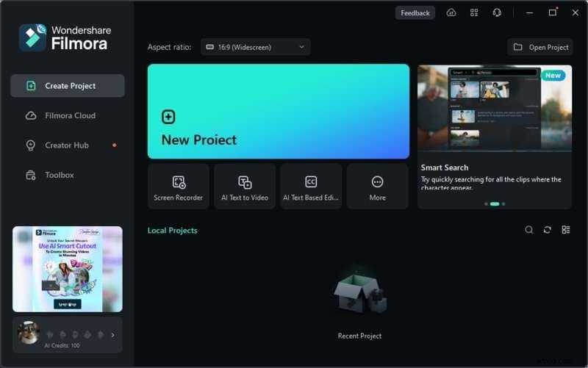Screen dimensions: 588x368
Task: Open the headset support icon
Action: (x=497, y=12)
